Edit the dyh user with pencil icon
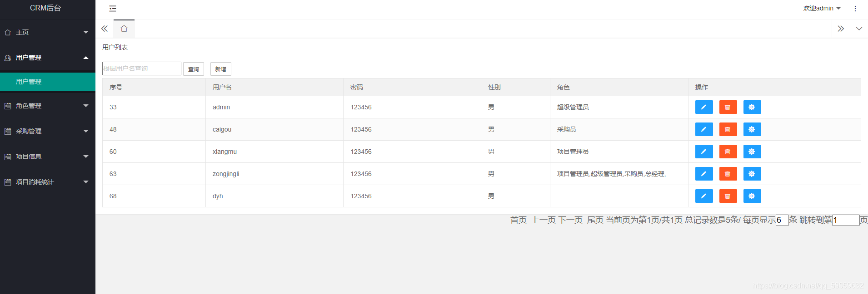The image size is (868, 294). coord(703,196)
